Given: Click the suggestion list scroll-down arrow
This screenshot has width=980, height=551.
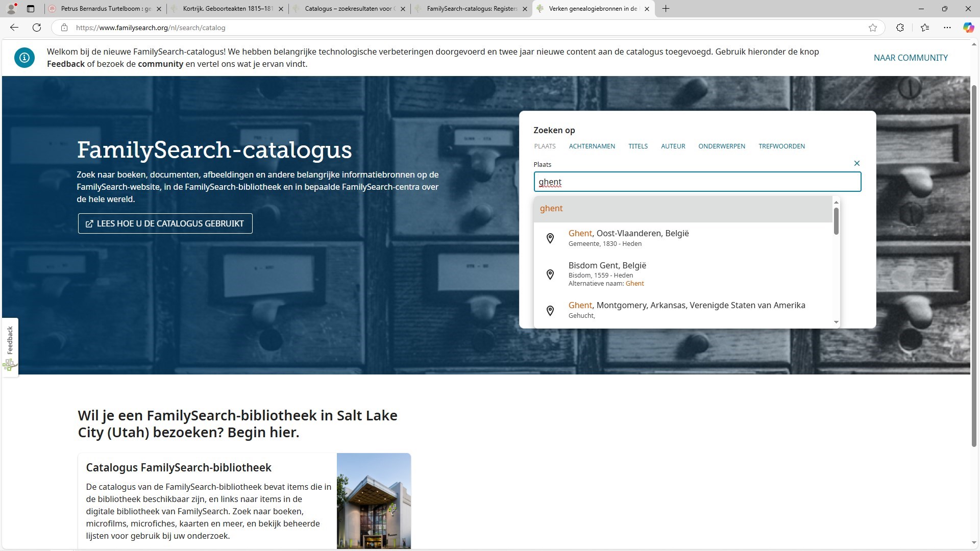Looking at the screenshot, I should (x=836, y=322).
